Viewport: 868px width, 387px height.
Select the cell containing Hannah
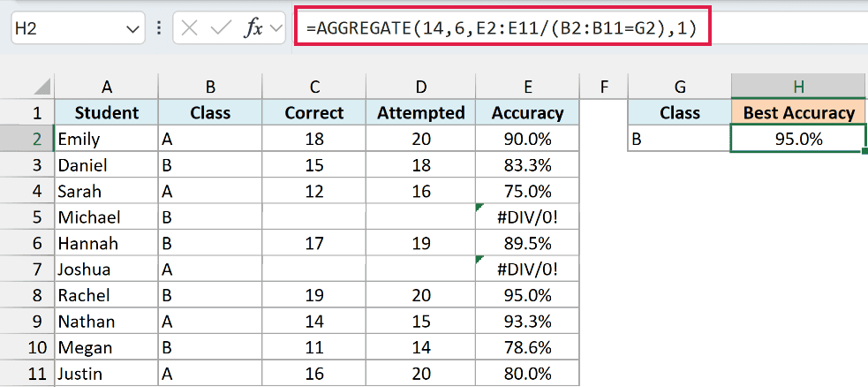(x=106, y=243)
